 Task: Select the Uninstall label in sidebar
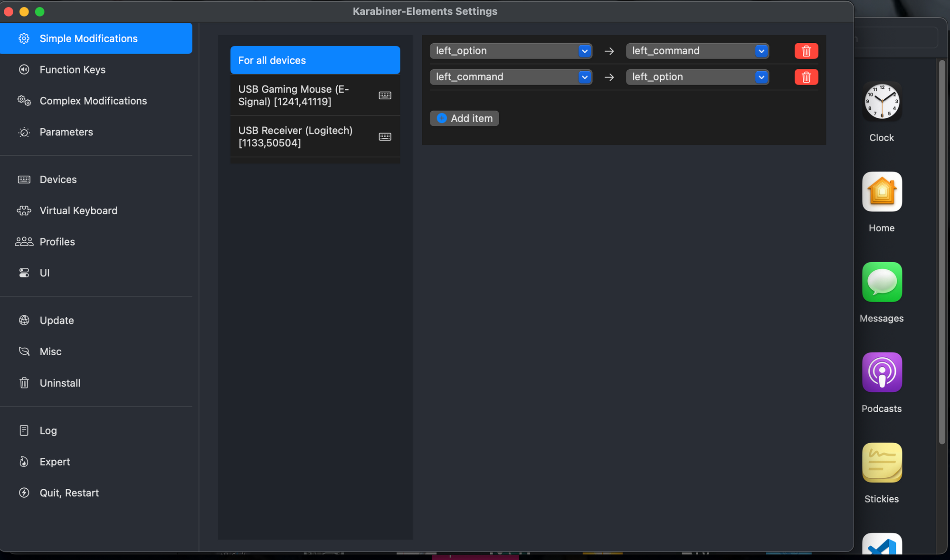coord(60,383)
